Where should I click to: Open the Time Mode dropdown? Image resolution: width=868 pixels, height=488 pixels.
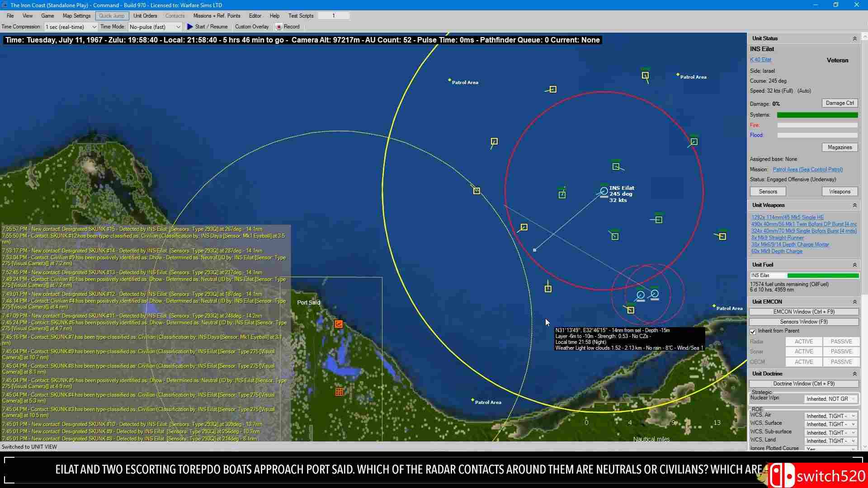pos(178,27)
